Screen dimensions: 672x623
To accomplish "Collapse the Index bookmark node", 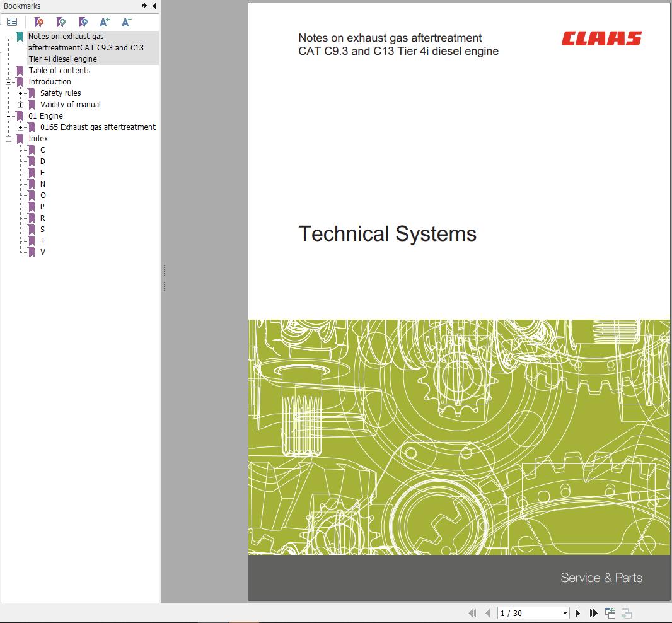I will click(x=9, y=139).
